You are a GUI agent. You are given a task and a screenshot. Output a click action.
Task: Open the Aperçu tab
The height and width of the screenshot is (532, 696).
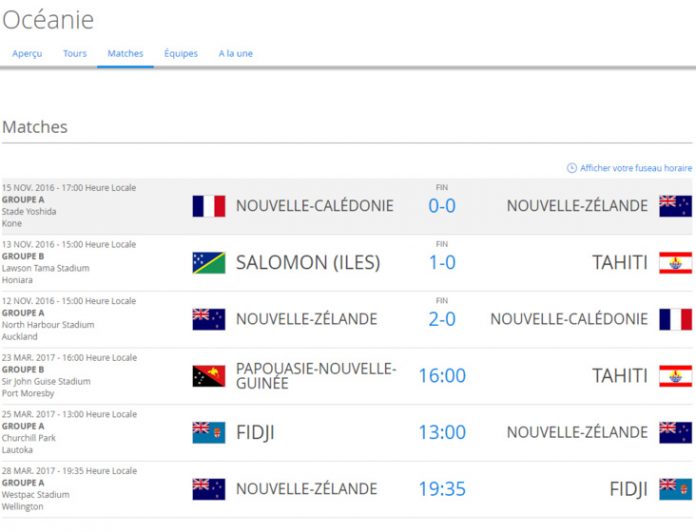27,53
